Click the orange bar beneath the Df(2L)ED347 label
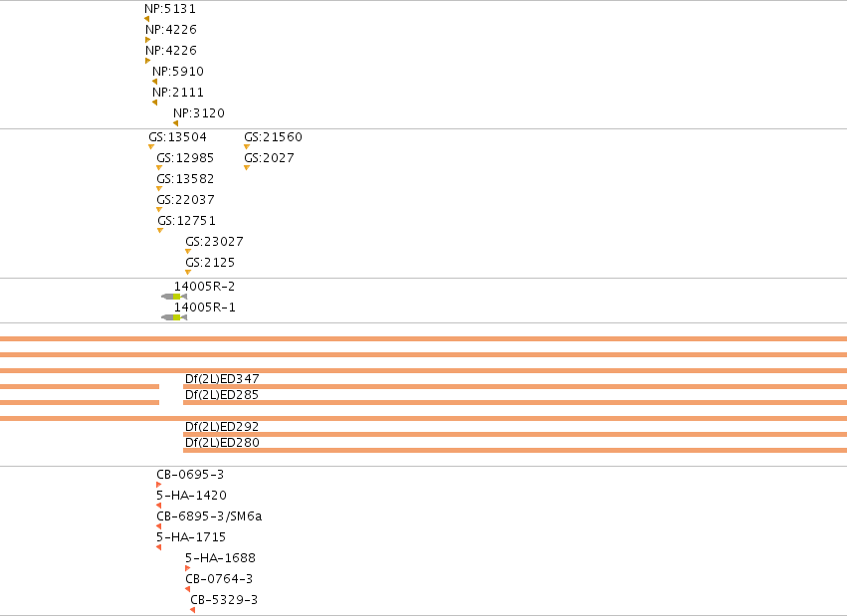 (515, 386)
